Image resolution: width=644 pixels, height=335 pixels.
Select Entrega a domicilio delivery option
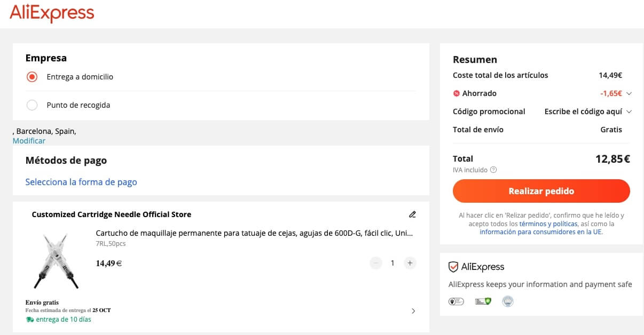(x=32, y=76)
